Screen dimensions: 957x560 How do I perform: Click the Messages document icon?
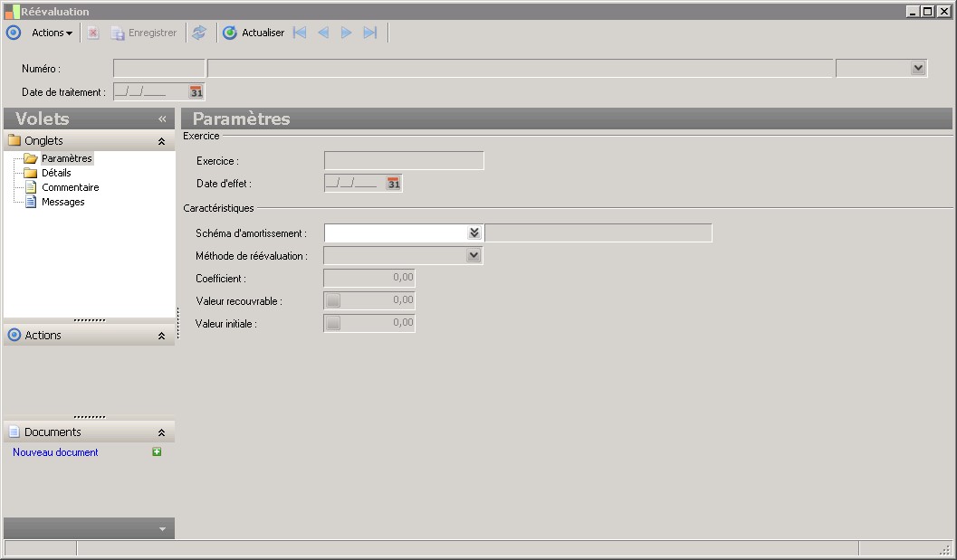[31, 203]
